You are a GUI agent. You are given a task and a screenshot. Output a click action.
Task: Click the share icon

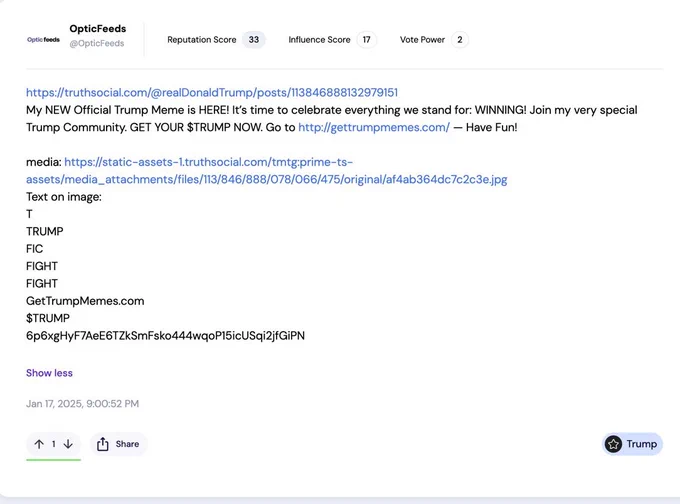[x=103, y=444]
